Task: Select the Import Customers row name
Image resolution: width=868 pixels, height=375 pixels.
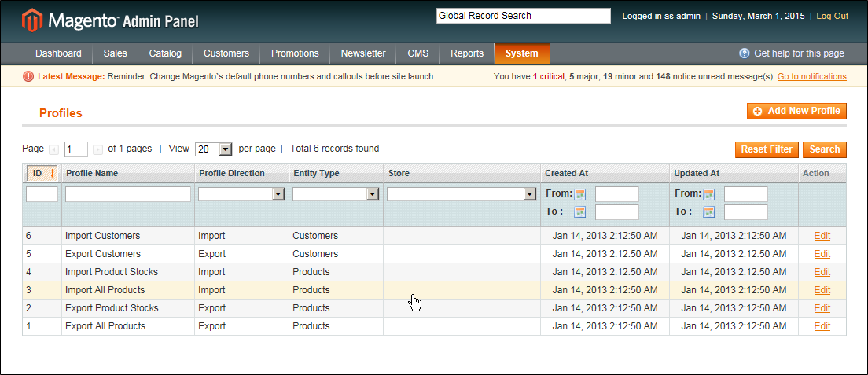Action: (x=102, y=236)
